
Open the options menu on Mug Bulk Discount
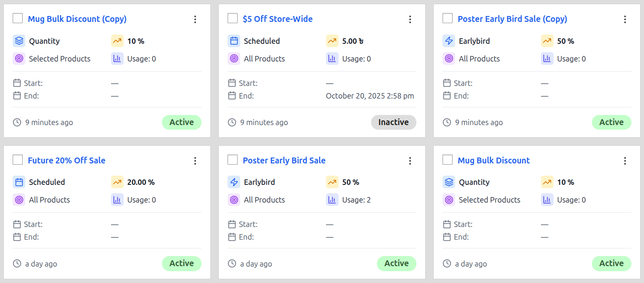pyautogui.click(x=625, y=160)
